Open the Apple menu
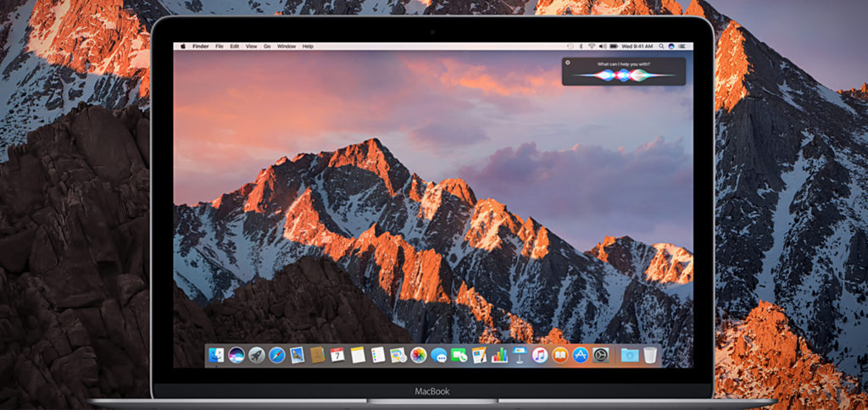Image resolution: width=868 pixels, height=410 pixels. (183, 46)
